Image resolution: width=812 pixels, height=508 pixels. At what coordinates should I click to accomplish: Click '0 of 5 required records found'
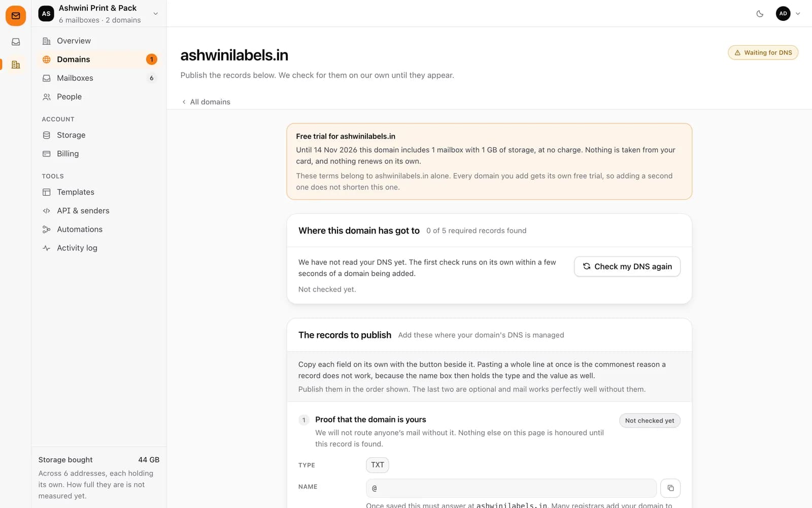point(477,231)
